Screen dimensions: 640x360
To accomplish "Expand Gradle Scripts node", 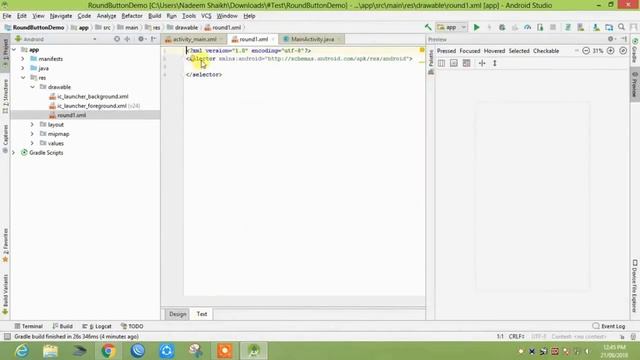I will click(x=13, y=153).
